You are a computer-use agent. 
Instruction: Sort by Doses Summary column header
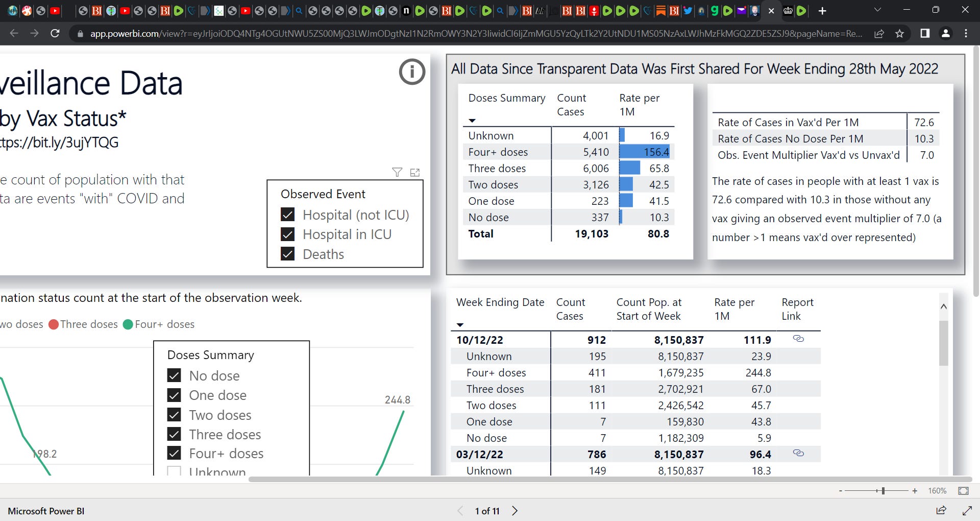click(507, 98)
